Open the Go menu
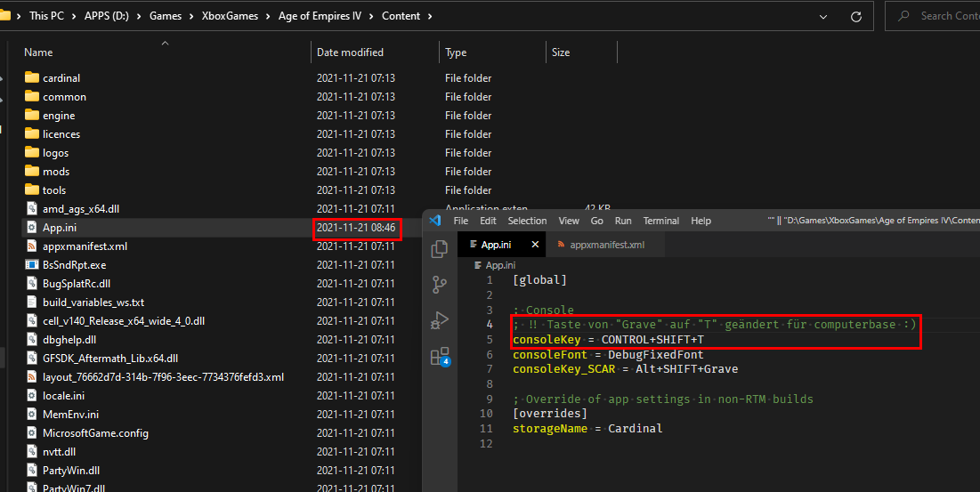The height and width of the screenshot is (492, 980). pyautogui.click(x=597, y=221)
